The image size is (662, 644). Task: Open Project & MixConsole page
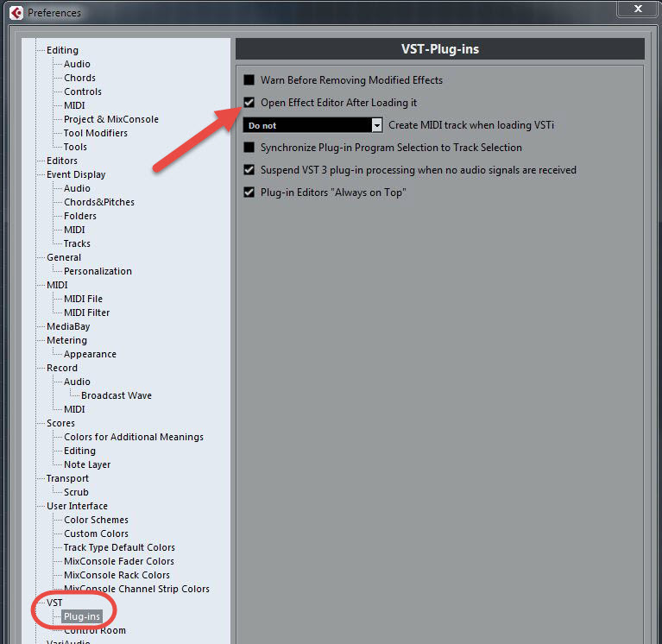click(111, 119)
